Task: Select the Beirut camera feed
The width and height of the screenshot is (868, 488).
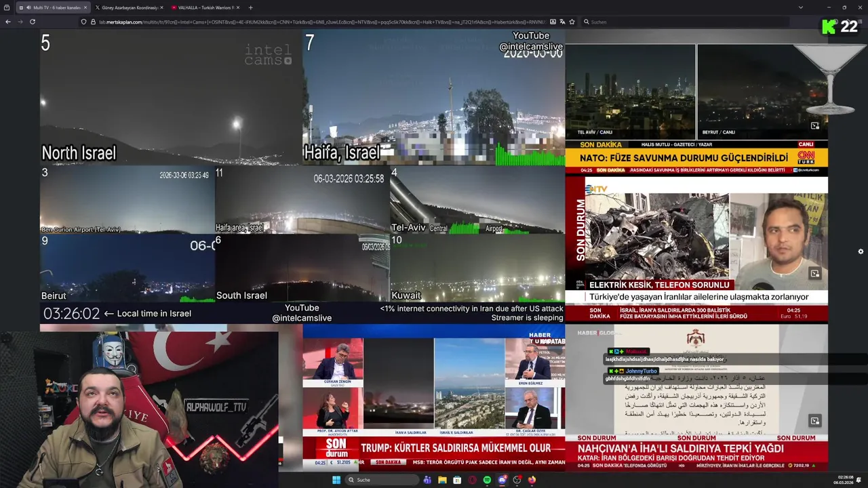Action: 127,268
